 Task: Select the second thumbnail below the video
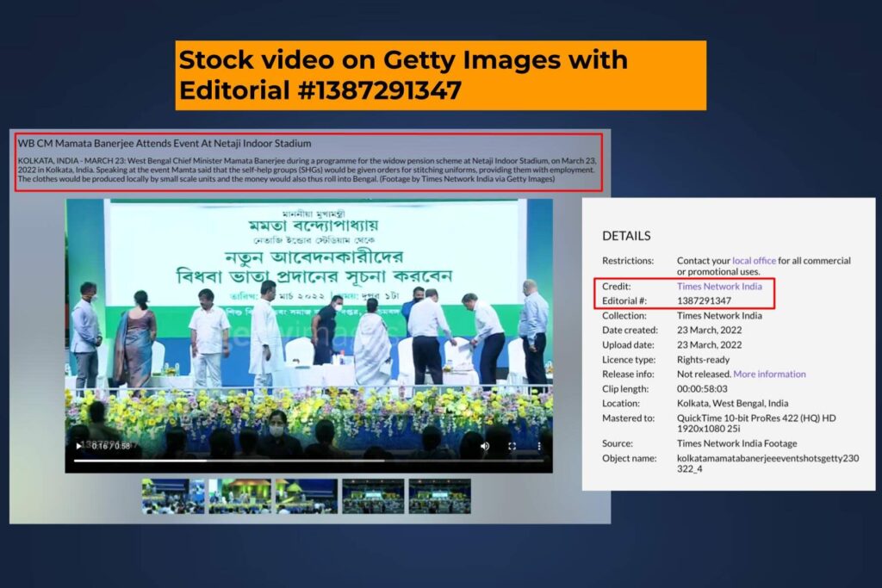tap(239, 496)
